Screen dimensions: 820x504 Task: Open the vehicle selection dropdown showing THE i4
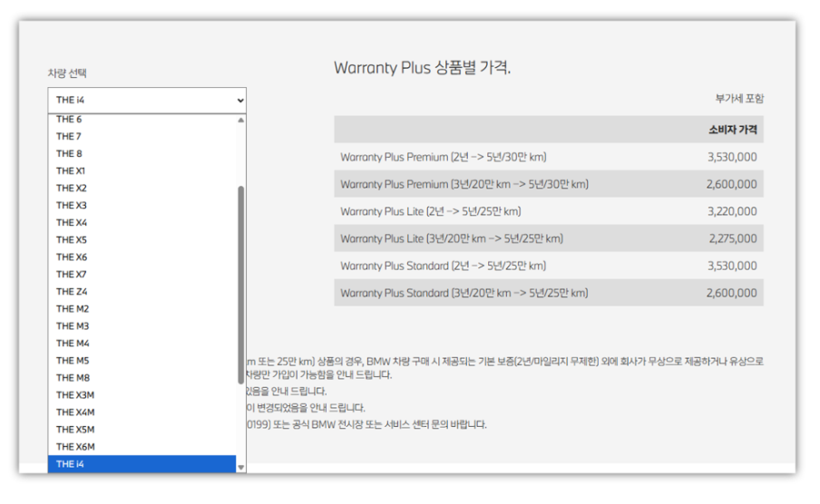point(146,100)
